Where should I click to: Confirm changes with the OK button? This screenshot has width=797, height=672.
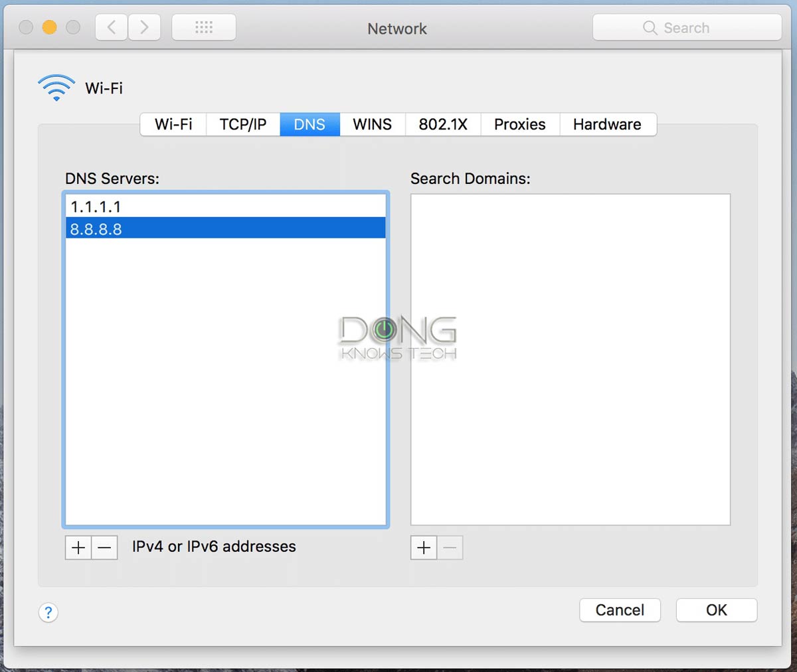716,610
